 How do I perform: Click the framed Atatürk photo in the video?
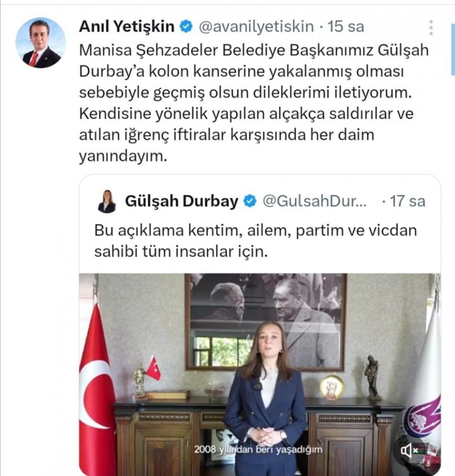[266, 321]
